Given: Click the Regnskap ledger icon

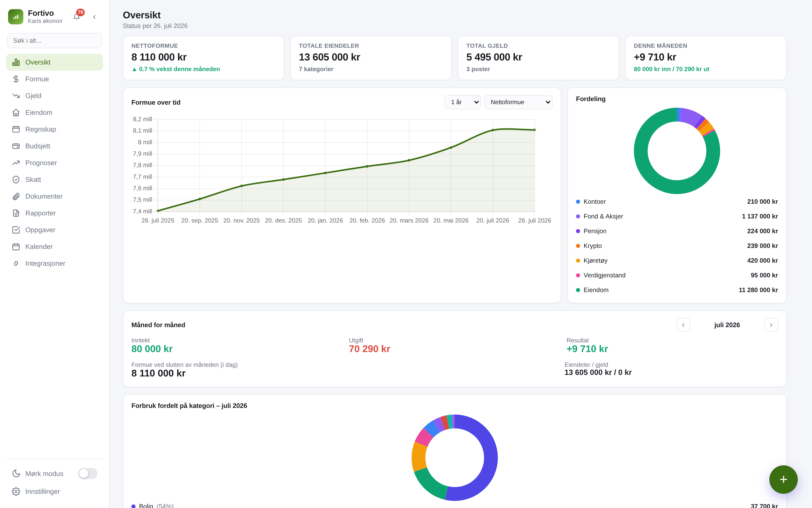Looking at the screenshot, I should (x=16, y=129).
